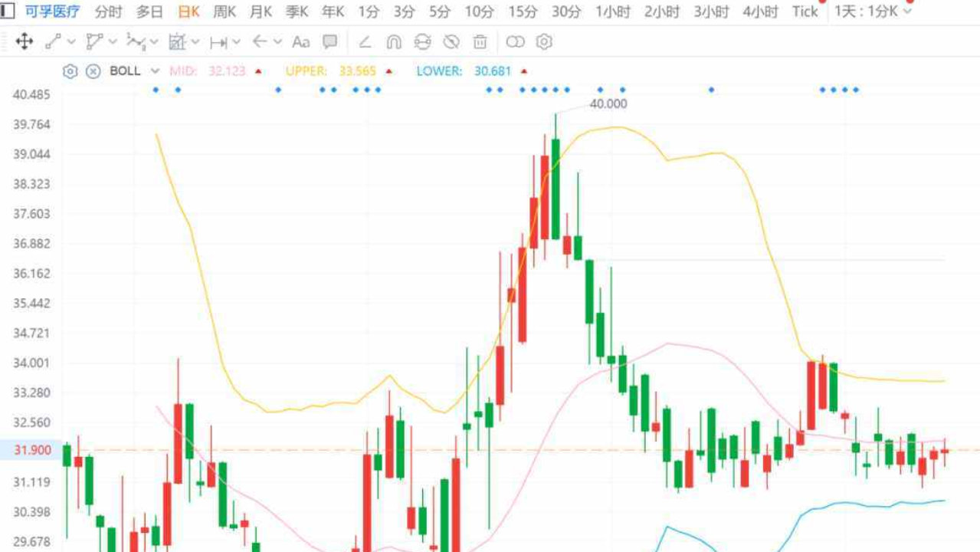Click the red triangle beside LOWER value
Image resolution: width=980 pixels, height=552 pixels.
(x=523, y=71)
